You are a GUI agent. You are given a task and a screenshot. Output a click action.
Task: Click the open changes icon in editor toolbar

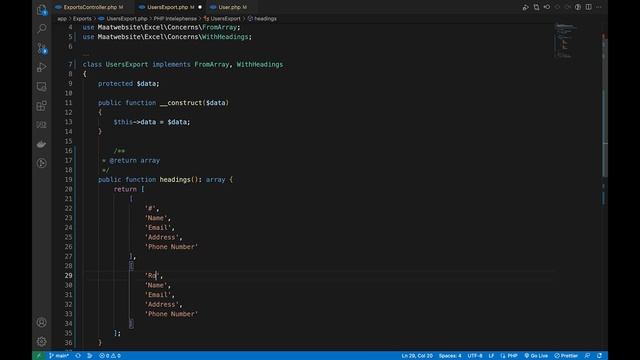pos(536,7)
